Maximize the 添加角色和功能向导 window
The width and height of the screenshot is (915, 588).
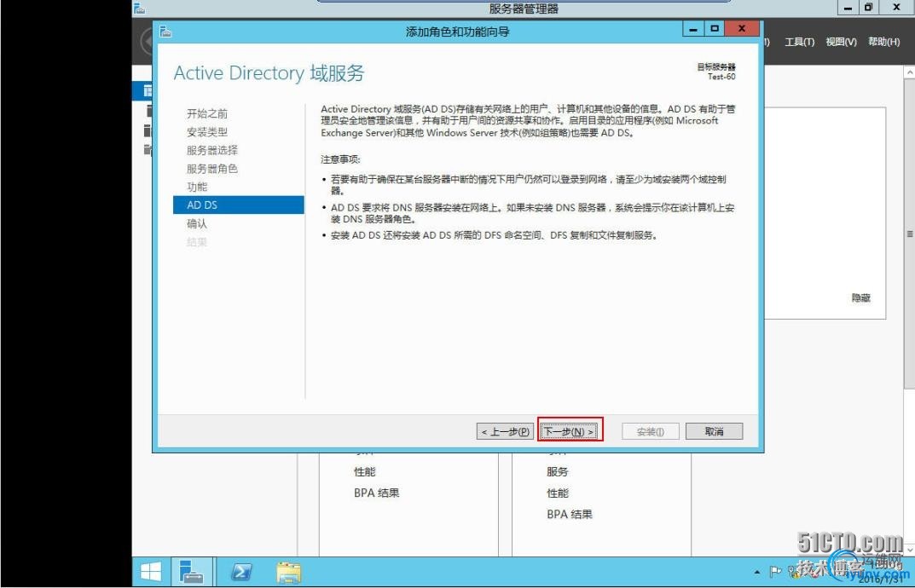(x=715, y=29)
